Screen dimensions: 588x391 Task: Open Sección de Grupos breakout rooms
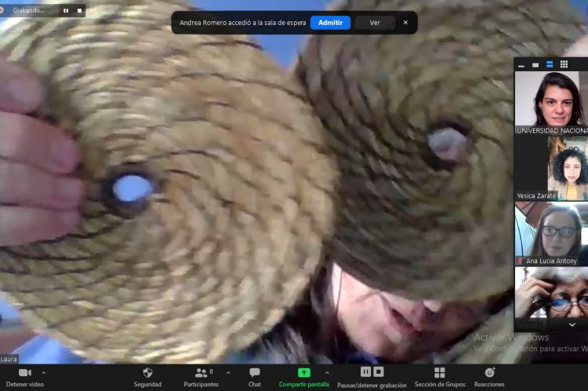click(439, 372)
